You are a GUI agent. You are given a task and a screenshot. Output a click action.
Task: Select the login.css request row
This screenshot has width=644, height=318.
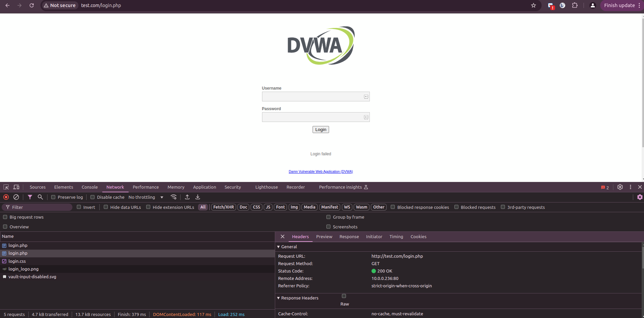click(x=137, y=261)
